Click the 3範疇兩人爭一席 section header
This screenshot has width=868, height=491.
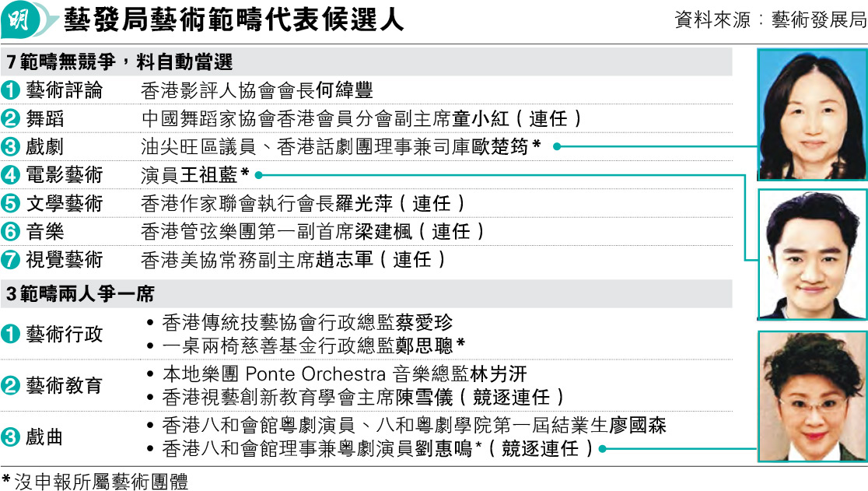click(x=80, y=294)
